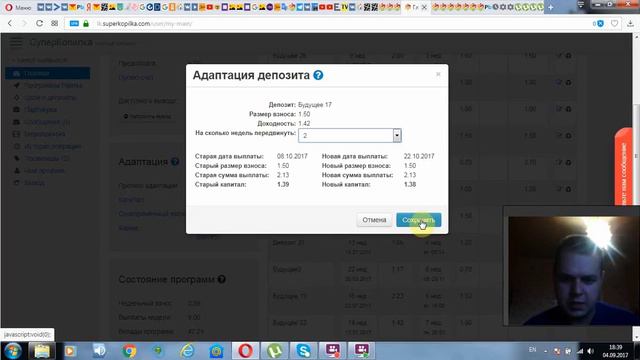
Task: Open the Windows Start menu
Action: pos(13,351)
